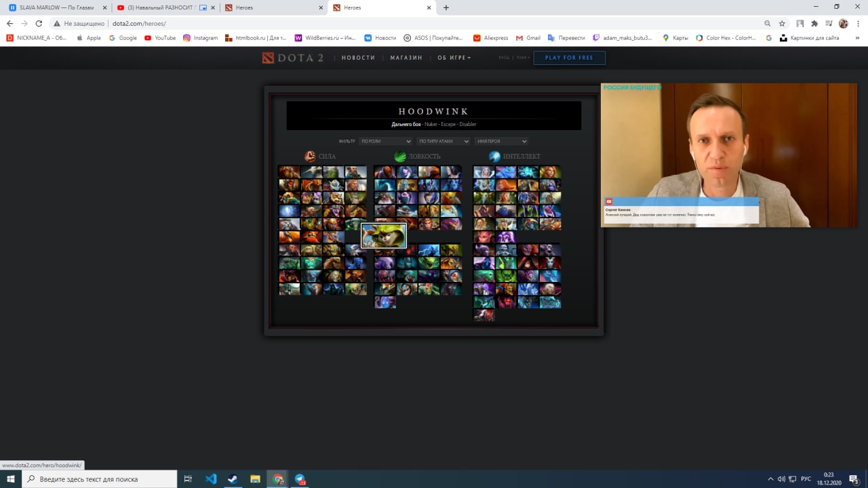The height and width of the screenshot is (488, 868).
Task: Click the picture-in-picture video overlay
Action: pos(729,155)
